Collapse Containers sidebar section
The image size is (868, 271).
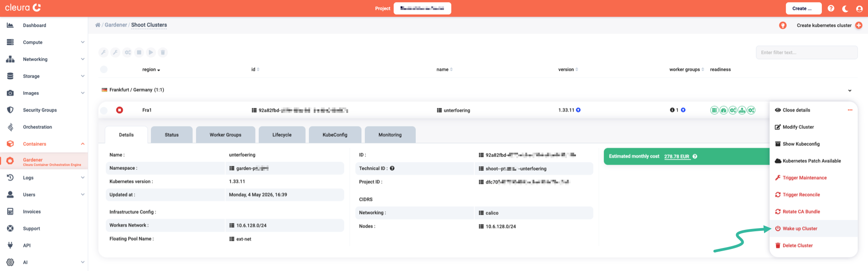[44, 144]
